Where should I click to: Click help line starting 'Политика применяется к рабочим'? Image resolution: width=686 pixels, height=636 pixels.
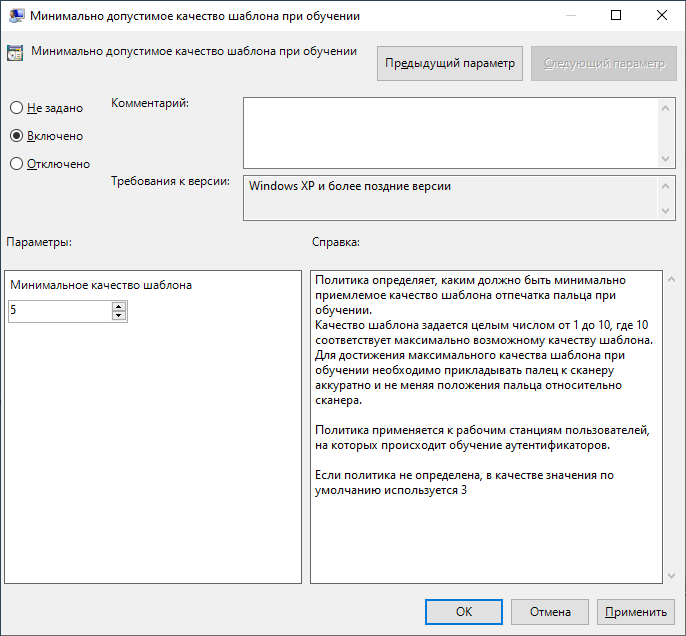coord(482,430)
